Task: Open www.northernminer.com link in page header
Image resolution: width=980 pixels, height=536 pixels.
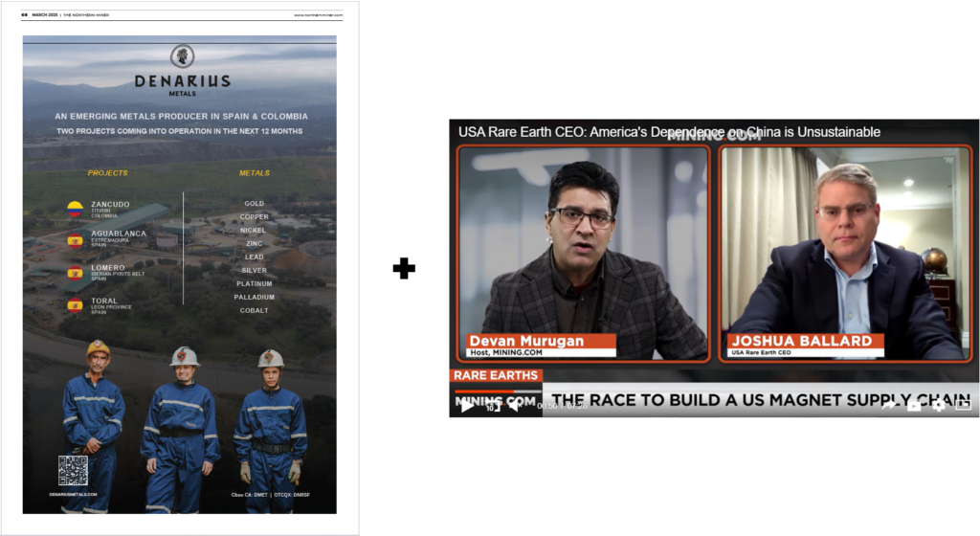Action: coord(319,15)
